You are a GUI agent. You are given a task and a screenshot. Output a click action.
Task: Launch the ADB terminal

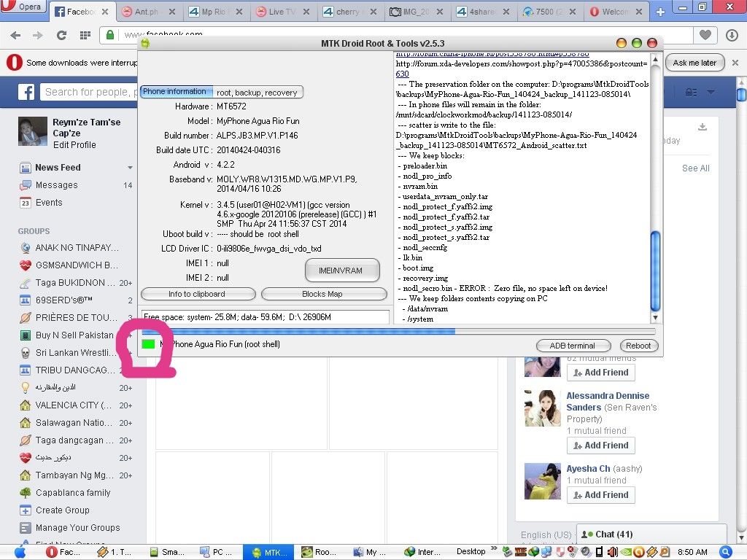tap(572, 346)
